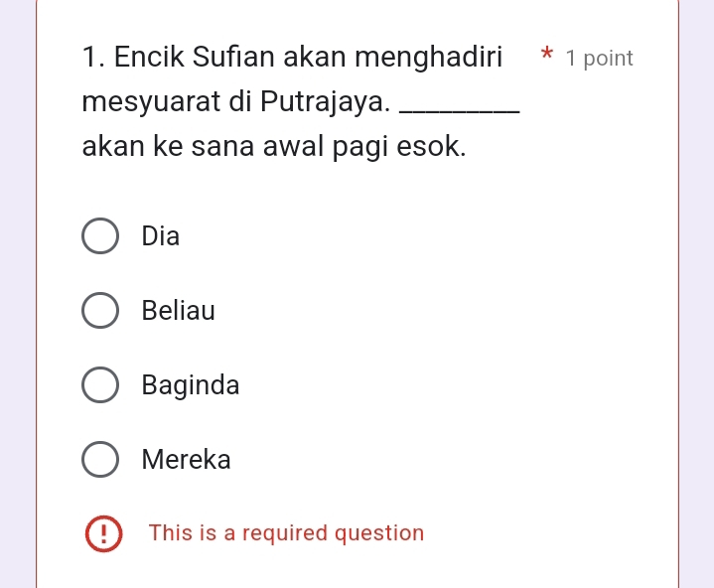Screen dimensions: 714x588
Task: Pick the Baginda radio circle
Action: (98, 385)
